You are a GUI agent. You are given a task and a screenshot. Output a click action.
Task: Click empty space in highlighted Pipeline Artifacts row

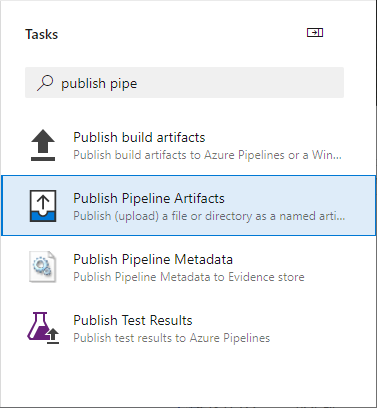pyautogui.click(x=300, y=198)
